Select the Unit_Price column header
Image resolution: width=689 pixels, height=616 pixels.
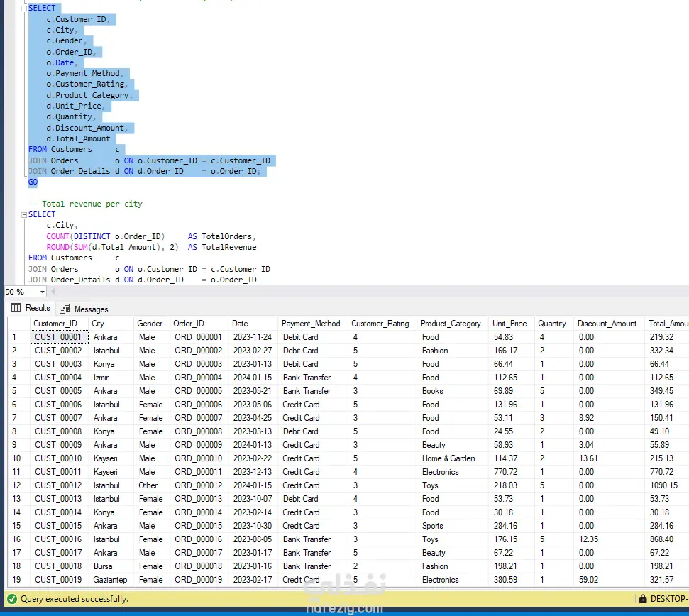[511, 324]
